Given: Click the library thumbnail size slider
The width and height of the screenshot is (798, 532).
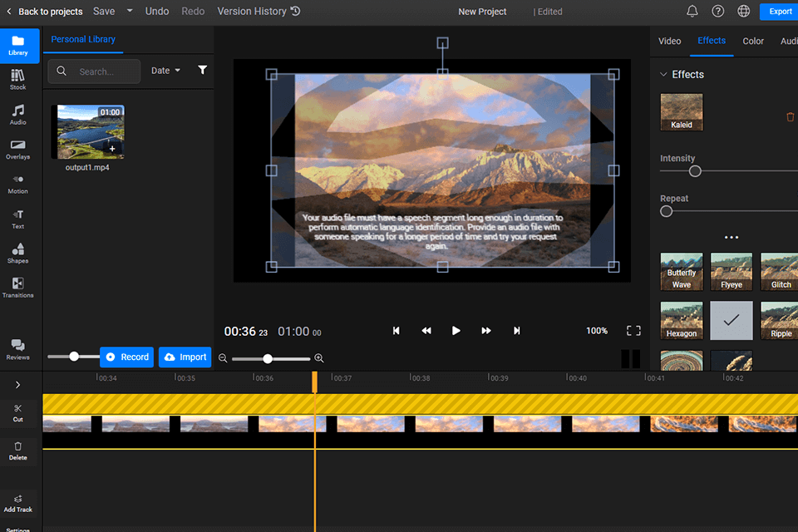Looking at the screenshot, I should click(74, 357).
